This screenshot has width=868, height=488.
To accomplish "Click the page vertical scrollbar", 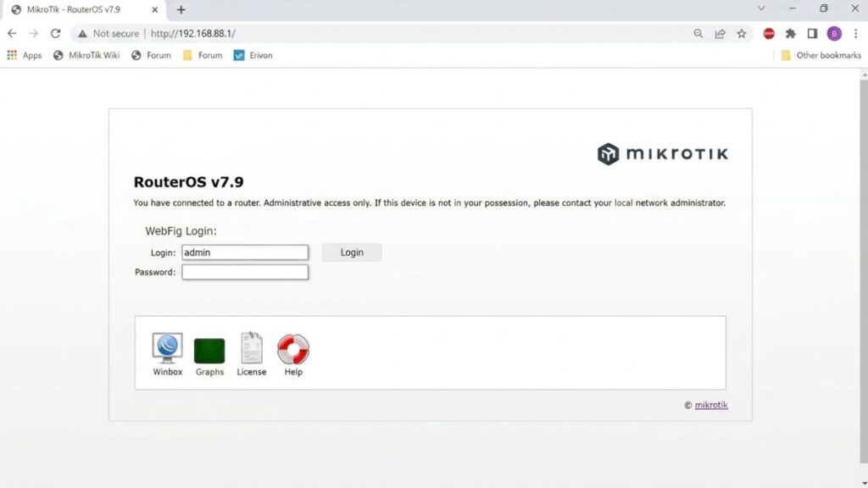I will [864, 271].
